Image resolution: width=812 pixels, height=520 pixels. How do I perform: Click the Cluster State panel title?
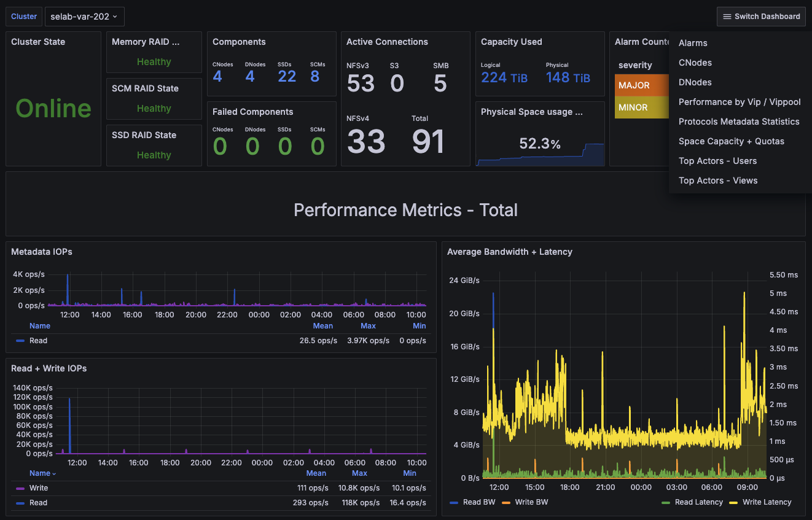point(38,42)
